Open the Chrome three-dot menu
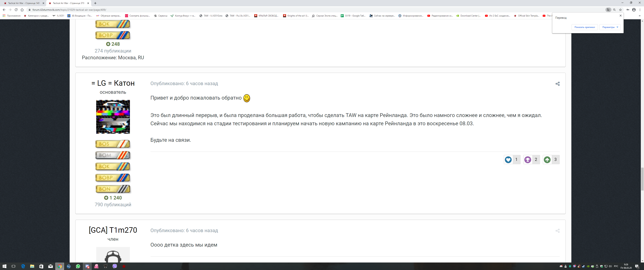Screen dimensions: 644x270 (640, 10)
